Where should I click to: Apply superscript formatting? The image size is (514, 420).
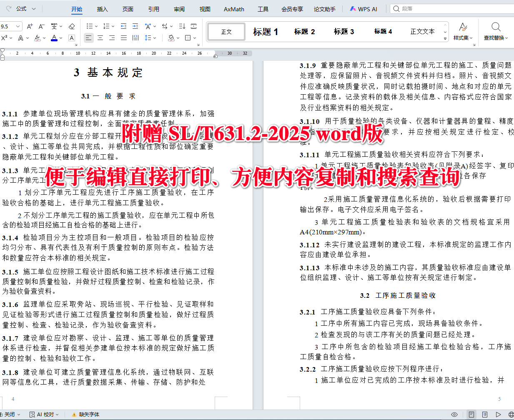point(4,38)
